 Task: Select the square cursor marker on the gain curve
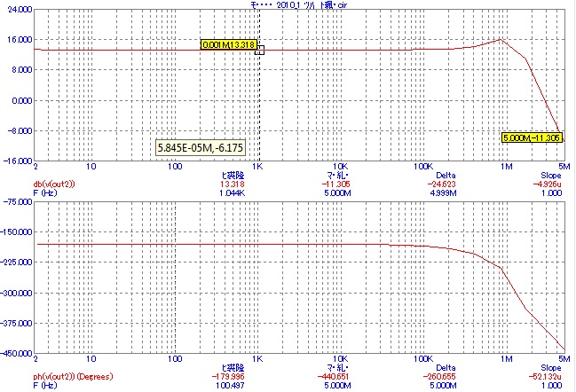click(260, 51)
